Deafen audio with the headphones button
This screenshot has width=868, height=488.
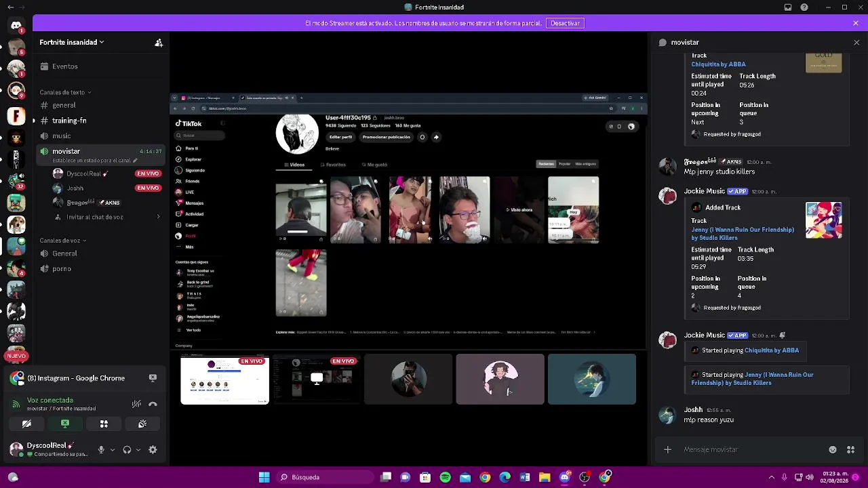tap(127, 449)
